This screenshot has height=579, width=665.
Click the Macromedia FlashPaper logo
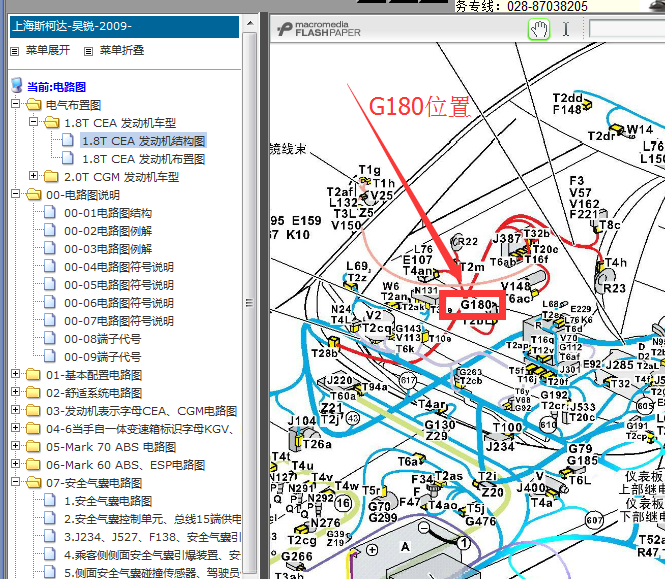point(319,29)
